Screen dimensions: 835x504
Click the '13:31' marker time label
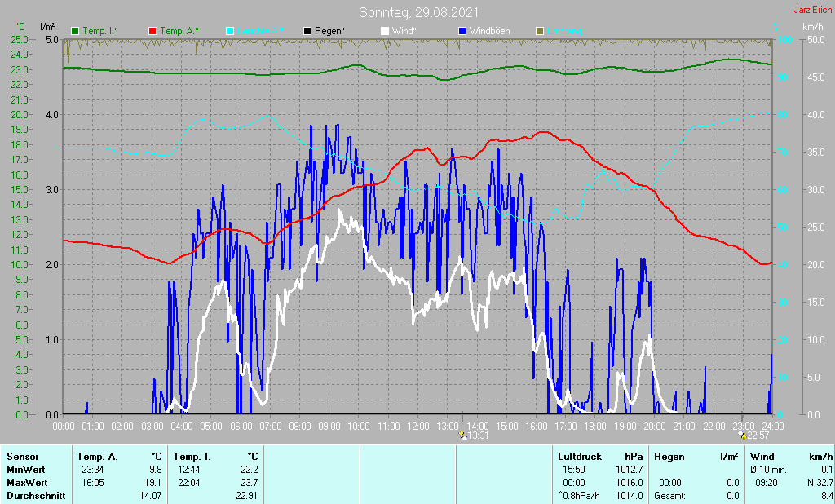(478, 435)
